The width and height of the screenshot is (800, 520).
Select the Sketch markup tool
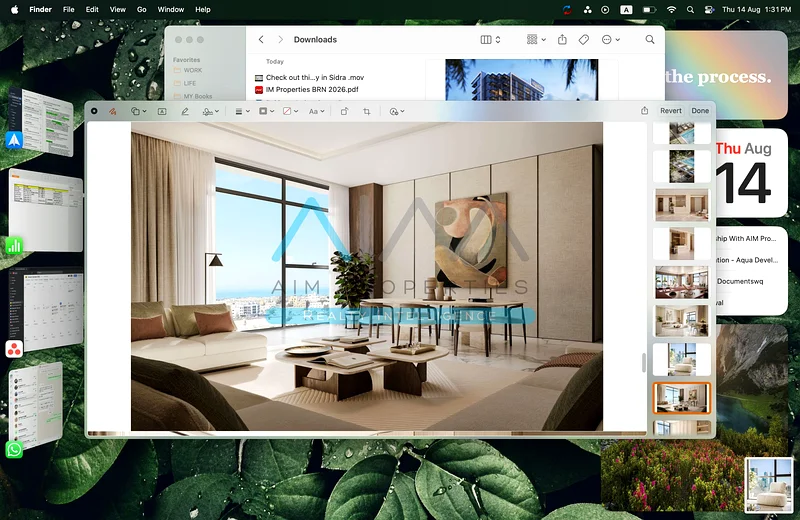point(113,111)
